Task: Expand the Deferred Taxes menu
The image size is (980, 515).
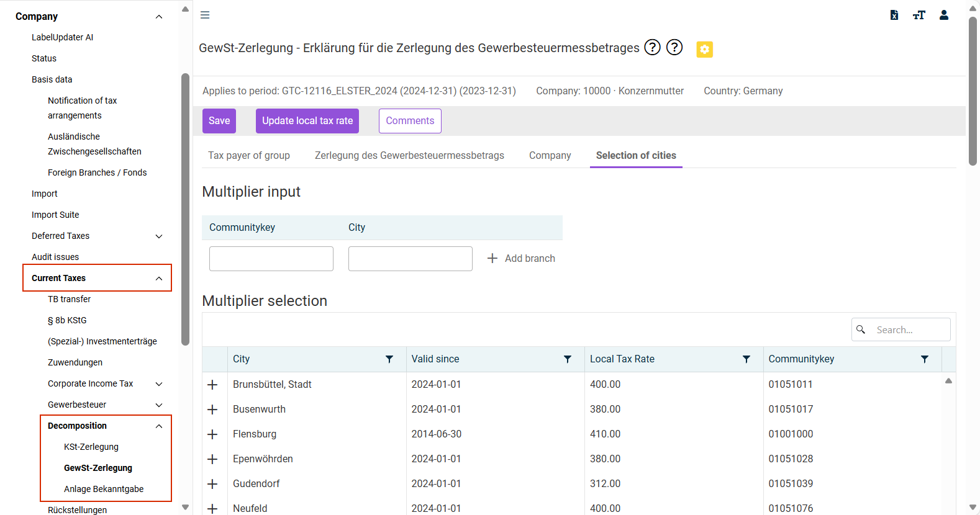Action: point(159,236)
